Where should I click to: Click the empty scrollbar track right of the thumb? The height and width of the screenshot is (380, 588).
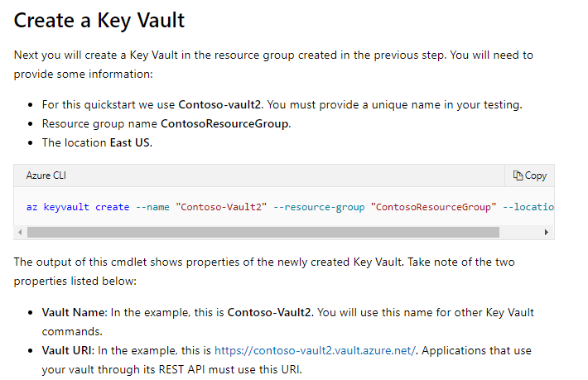click(519, 233)
